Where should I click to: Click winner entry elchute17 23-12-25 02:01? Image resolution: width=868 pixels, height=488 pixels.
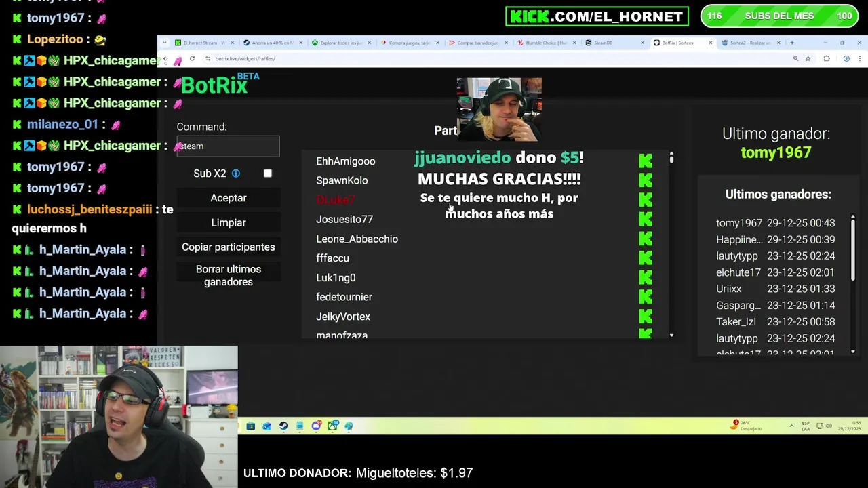(775, 272)
